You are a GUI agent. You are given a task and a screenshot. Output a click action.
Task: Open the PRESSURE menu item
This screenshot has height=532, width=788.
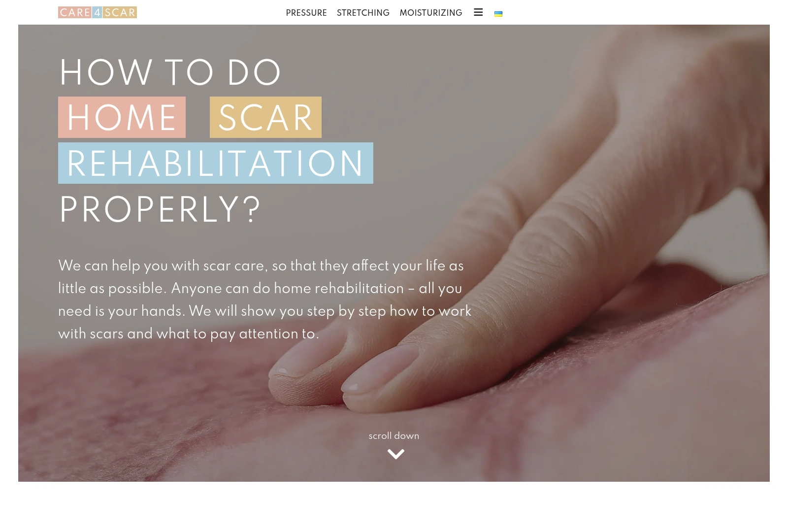(x=306, y=13)
